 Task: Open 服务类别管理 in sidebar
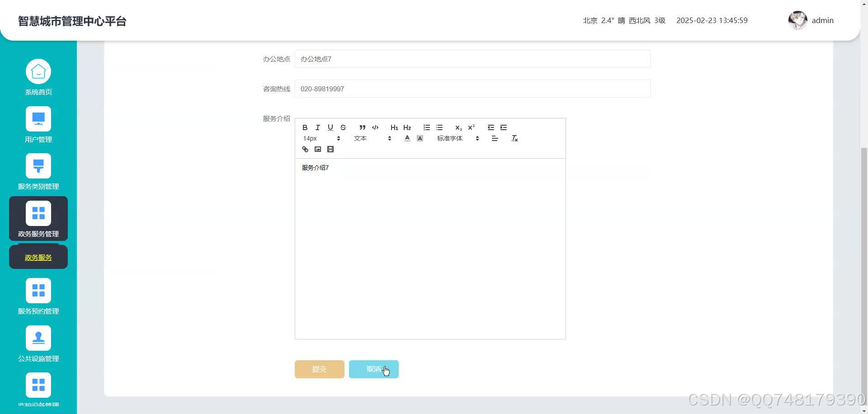[x=38, y=172]
